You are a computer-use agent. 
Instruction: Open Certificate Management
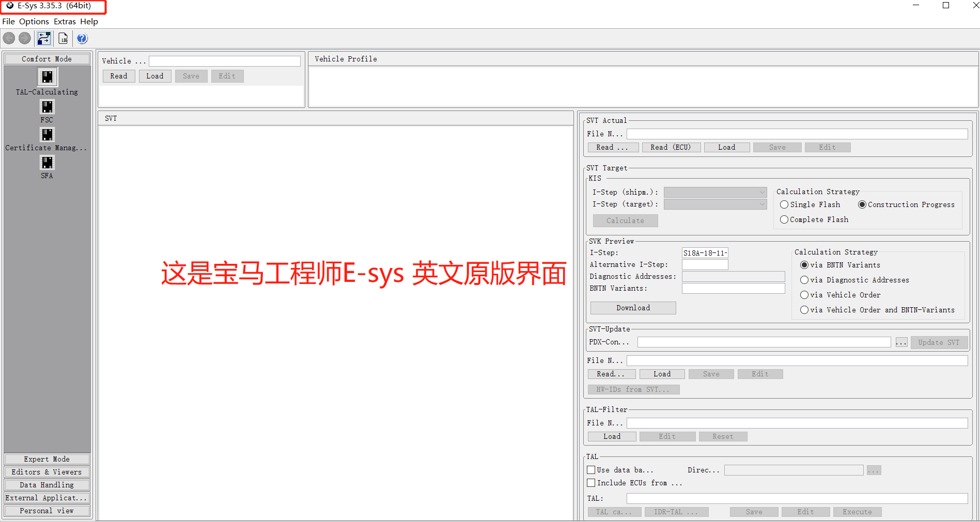click(x=46, y=135)
